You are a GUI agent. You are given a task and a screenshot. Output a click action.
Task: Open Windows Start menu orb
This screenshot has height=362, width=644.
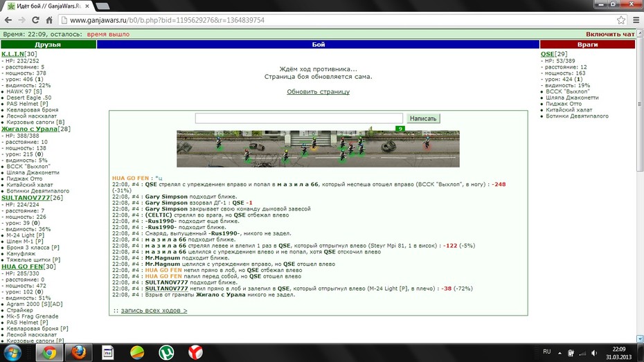(12, 352)
